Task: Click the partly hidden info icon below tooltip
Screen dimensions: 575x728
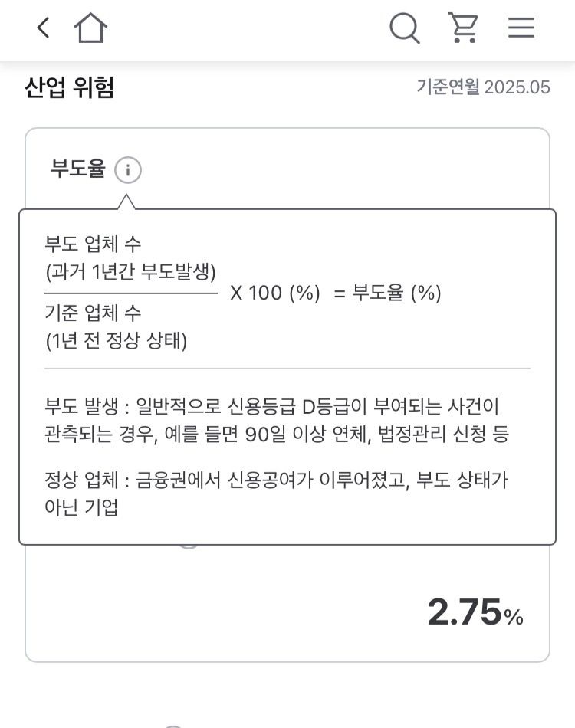Action: pyautogui.click(x=189, y=547)
